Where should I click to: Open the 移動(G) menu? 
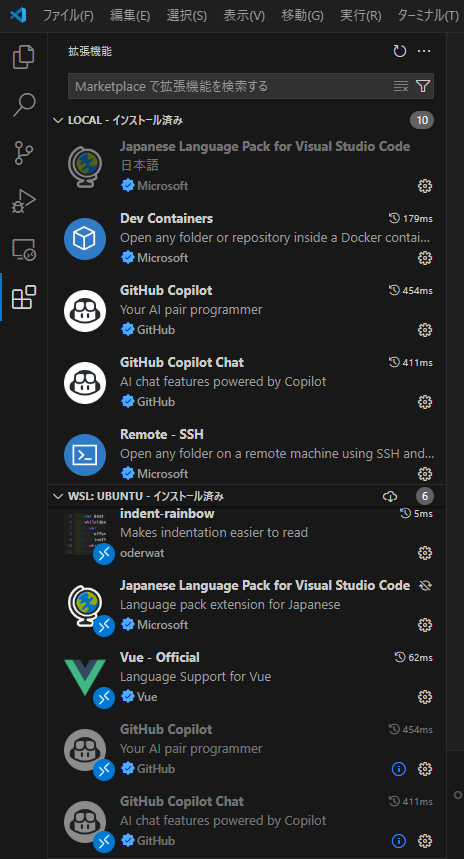(302, 15)
